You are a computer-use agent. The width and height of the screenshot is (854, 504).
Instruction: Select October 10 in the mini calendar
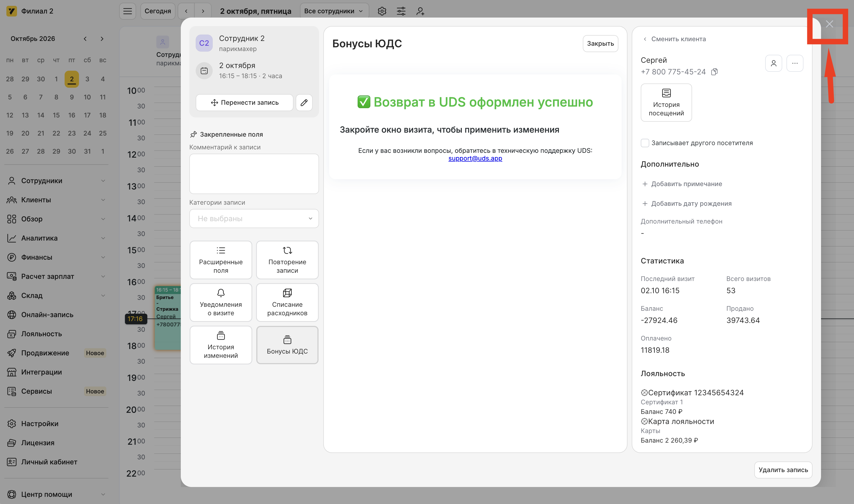coord(87,97)
